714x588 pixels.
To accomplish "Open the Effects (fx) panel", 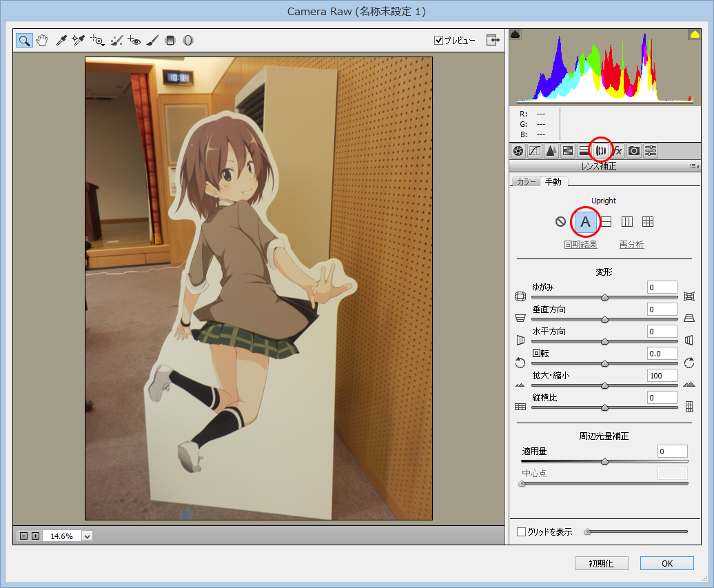I will (618, 150).
